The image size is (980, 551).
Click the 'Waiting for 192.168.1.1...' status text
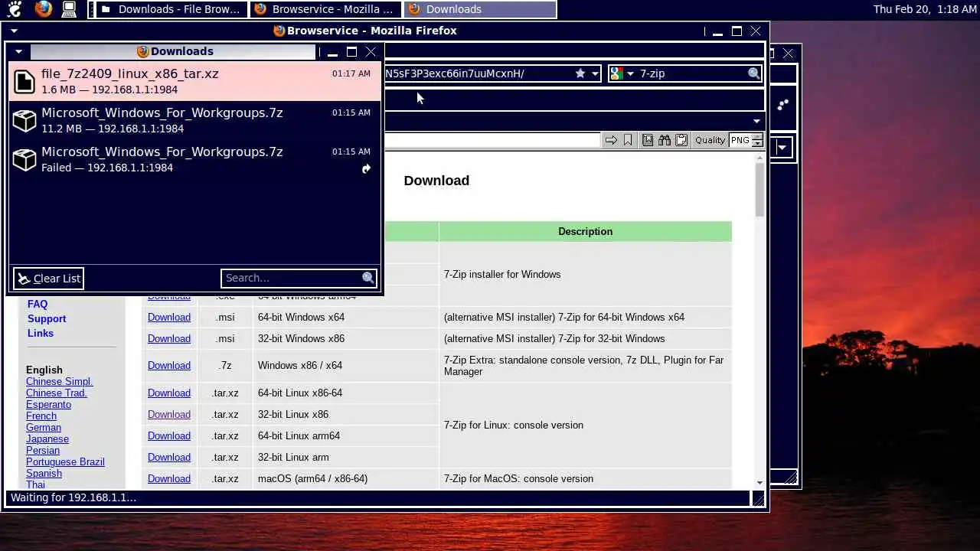73,497
